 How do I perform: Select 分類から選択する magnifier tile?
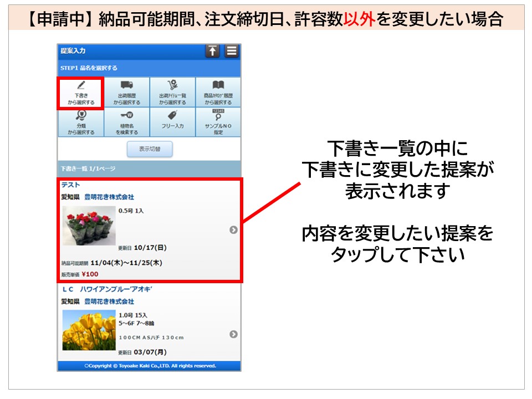pyautogui.click(x=81, y=122)
